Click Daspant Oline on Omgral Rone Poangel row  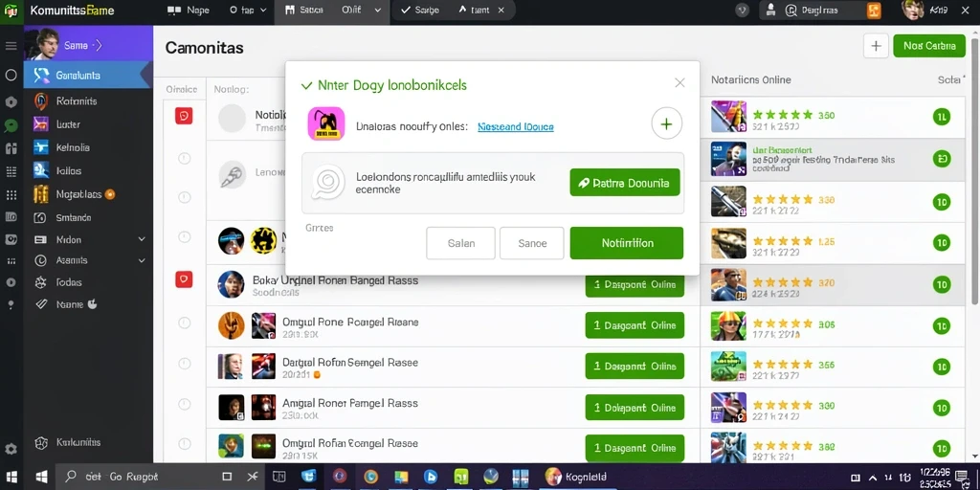(635, 325)
